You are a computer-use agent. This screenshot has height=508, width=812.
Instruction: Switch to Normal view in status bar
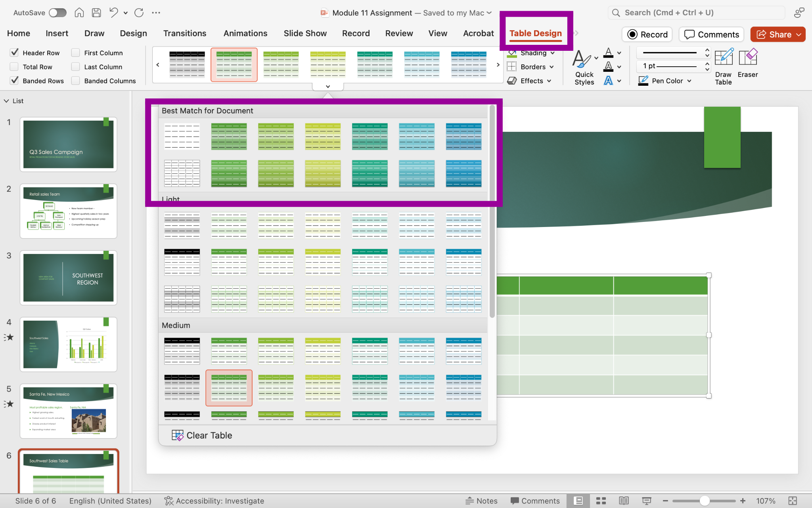click(x=578, y=501)
